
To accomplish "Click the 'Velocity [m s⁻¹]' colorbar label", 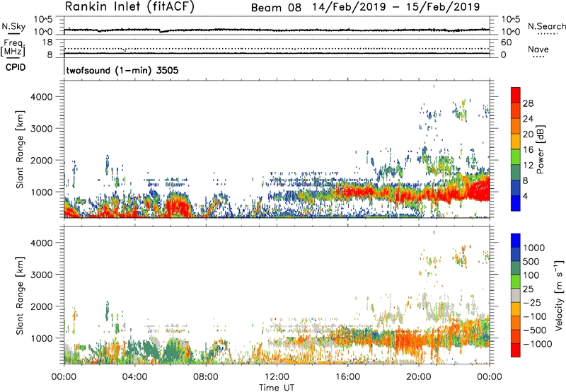I will pos(559,296).
